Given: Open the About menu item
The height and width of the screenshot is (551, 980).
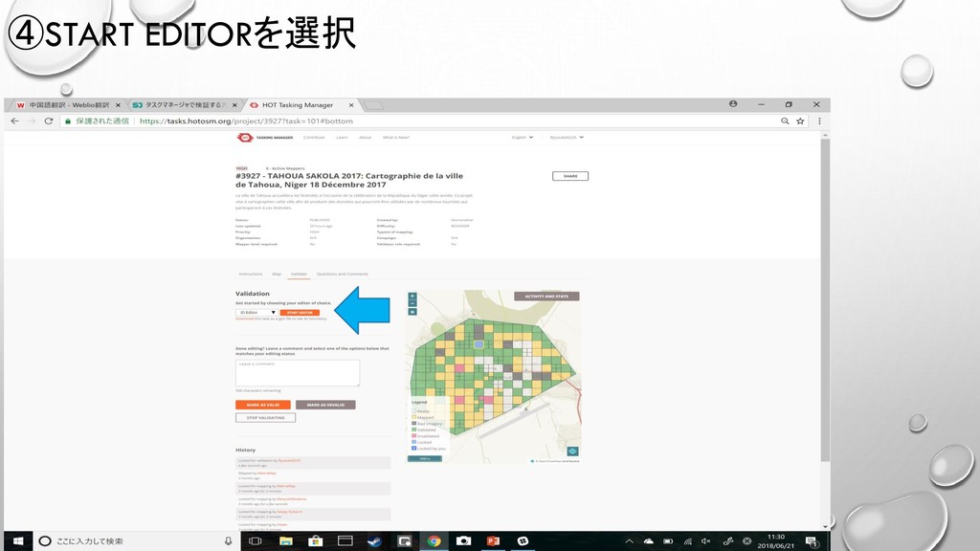Looking at the screenshot, I should [x=365, y=138].
